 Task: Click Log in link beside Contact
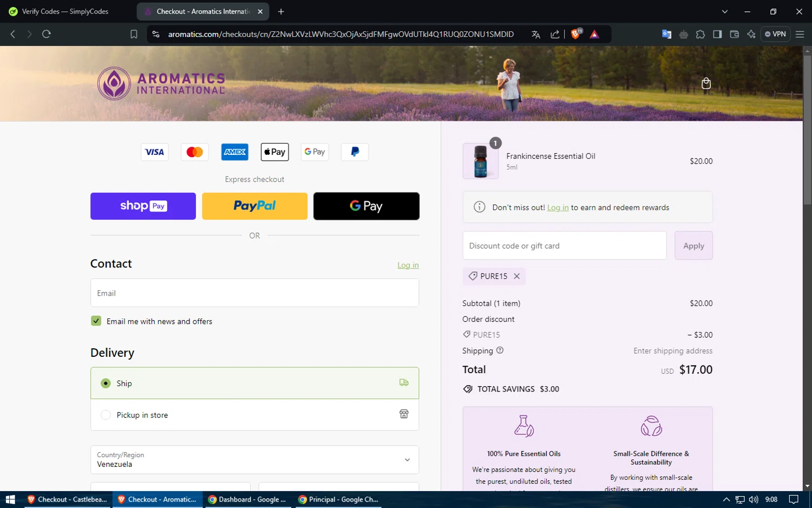(408, 265)
